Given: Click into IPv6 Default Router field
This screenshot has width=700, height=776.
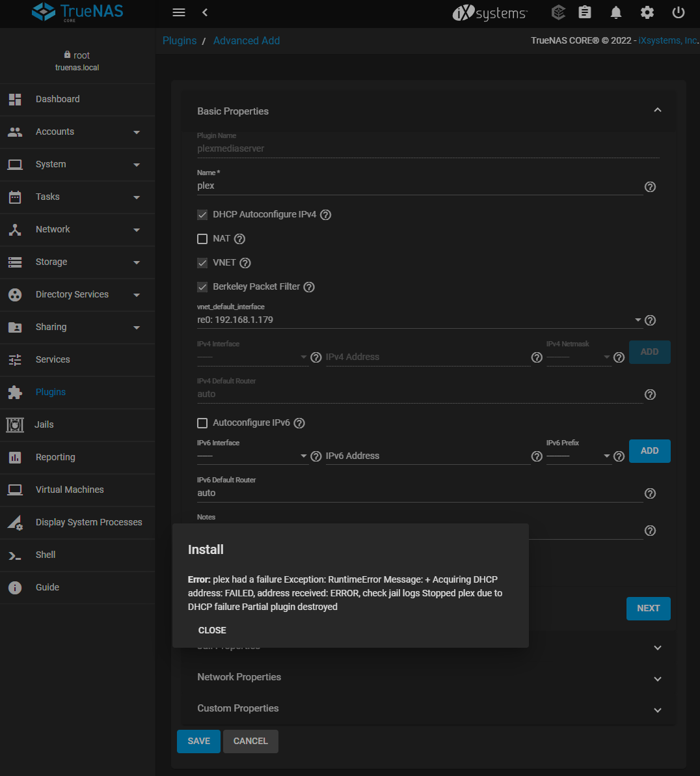Looking at the screenshot, I should tap(420, 493).
